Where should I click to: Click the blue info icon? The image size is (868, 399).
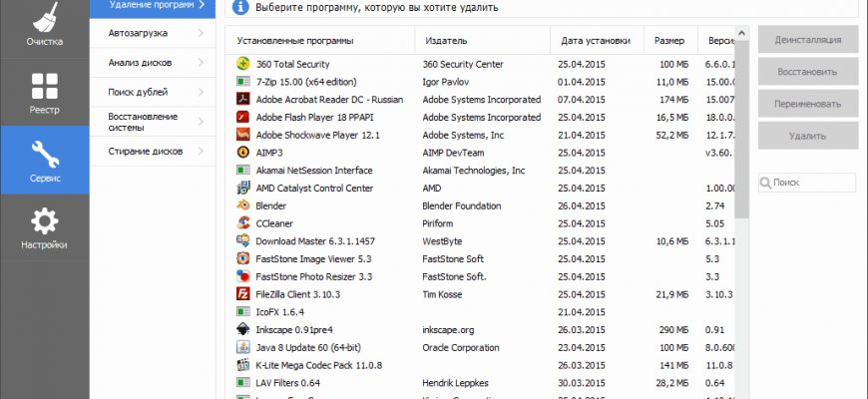(239, 7)
